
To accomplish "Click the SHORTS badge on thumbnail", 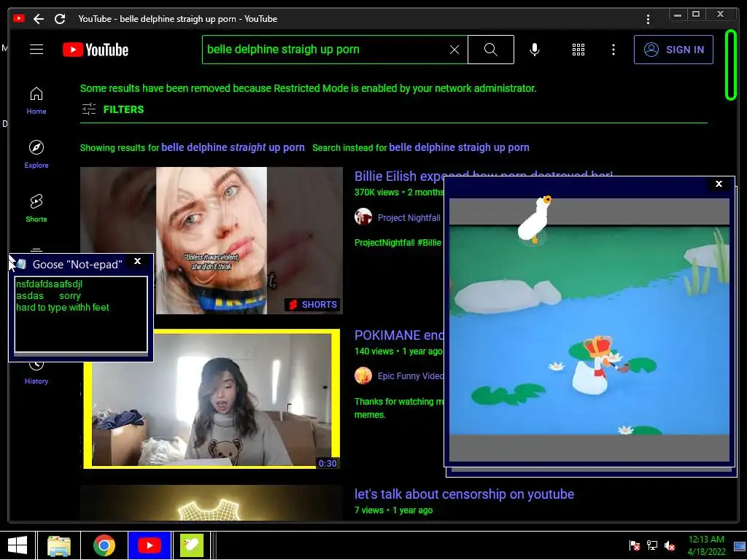I will [313, 305].
